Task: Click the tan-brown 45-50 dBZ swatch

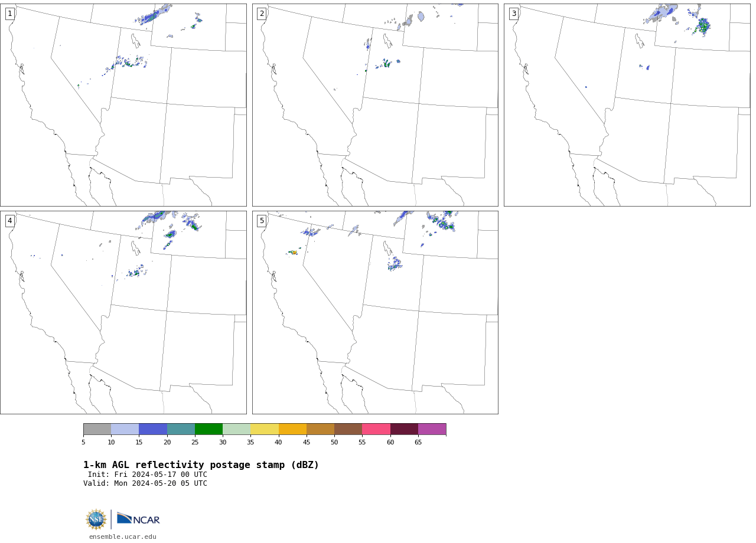Action: [320, 429]
